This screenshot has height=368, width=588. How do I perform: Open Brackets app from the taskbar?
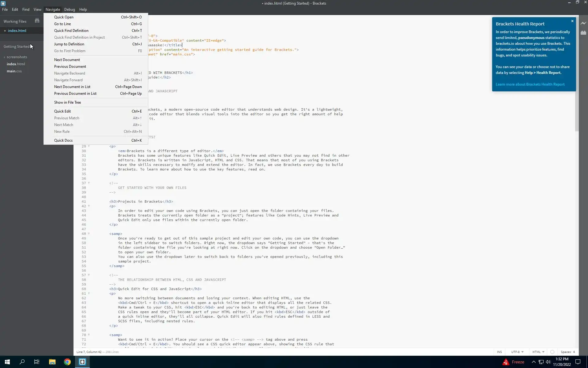pyautogui.click(x=82, y=362)
